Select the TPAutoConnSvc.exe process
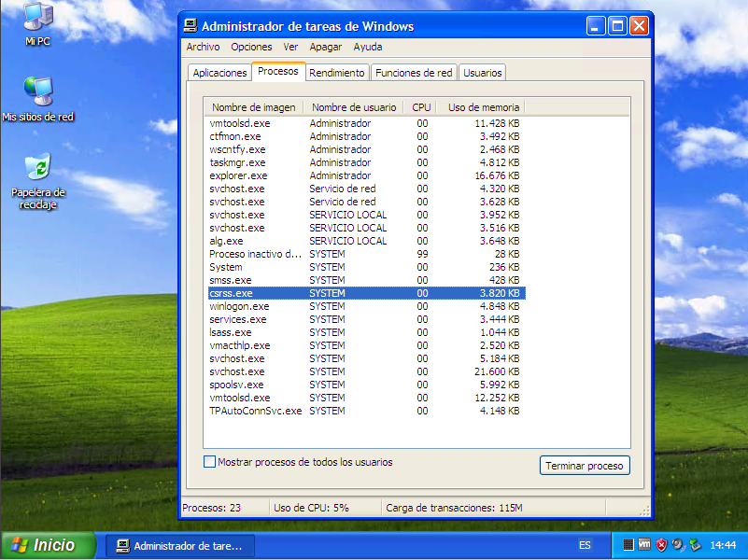The image size is (748, 560). coord(366,411)
